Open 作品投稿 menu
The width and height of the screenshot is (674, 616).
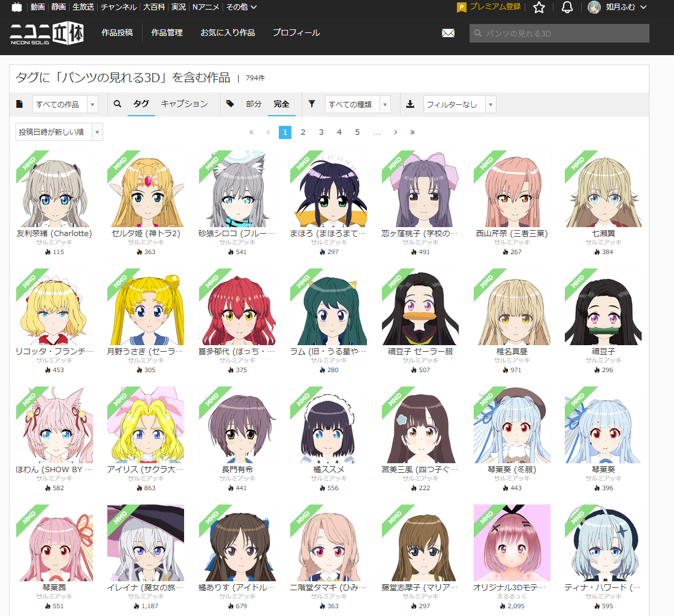coord(117,32)
